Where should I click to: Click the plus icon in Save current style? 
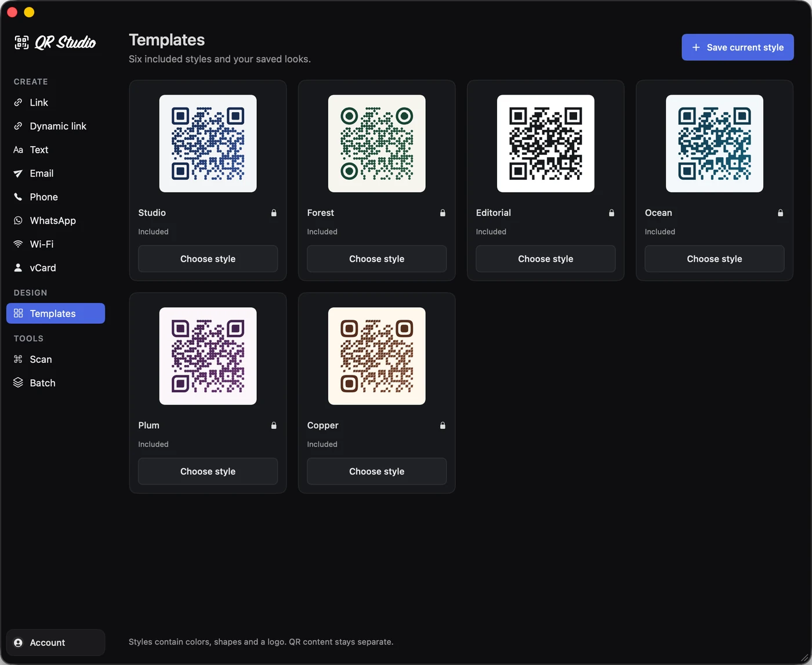[x=696, y=48]
